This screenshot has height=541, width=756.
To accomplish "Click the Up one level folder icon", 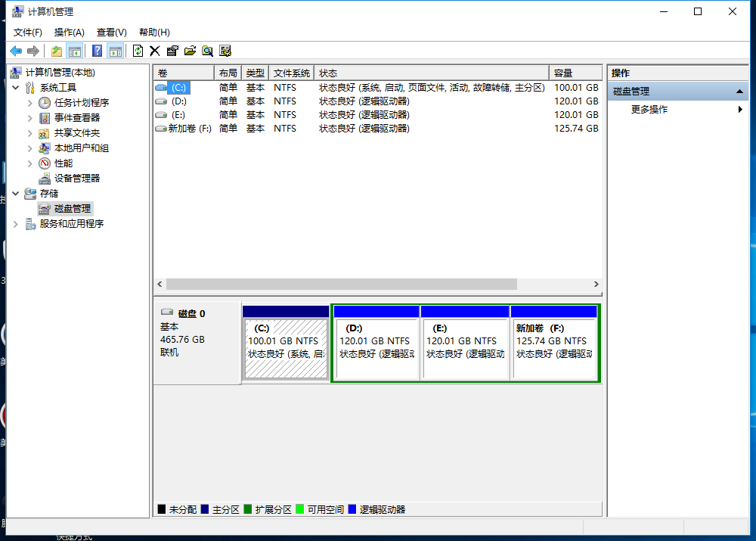I will click(x=56, y=51).
